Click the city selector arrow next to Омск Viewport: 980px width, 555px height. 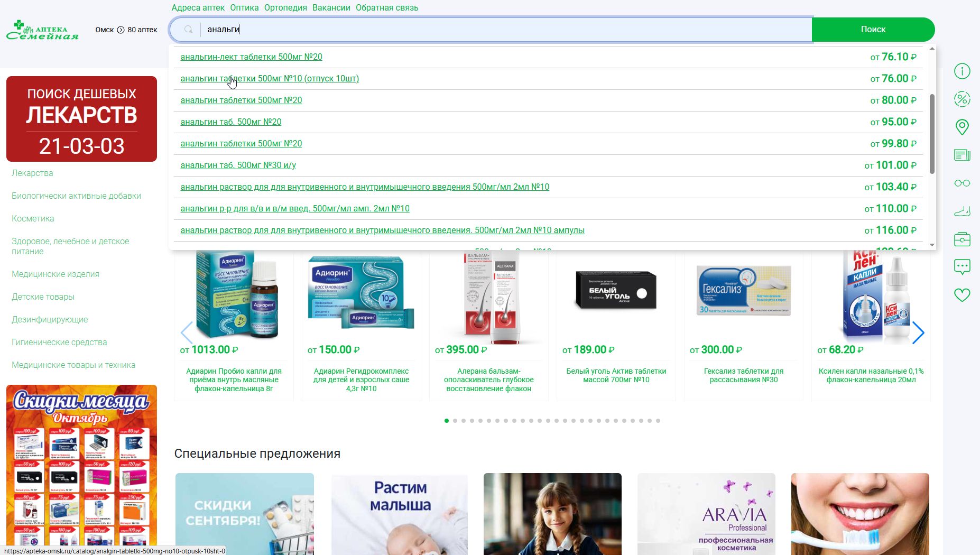pyautogui.click(x=121, y=30)
